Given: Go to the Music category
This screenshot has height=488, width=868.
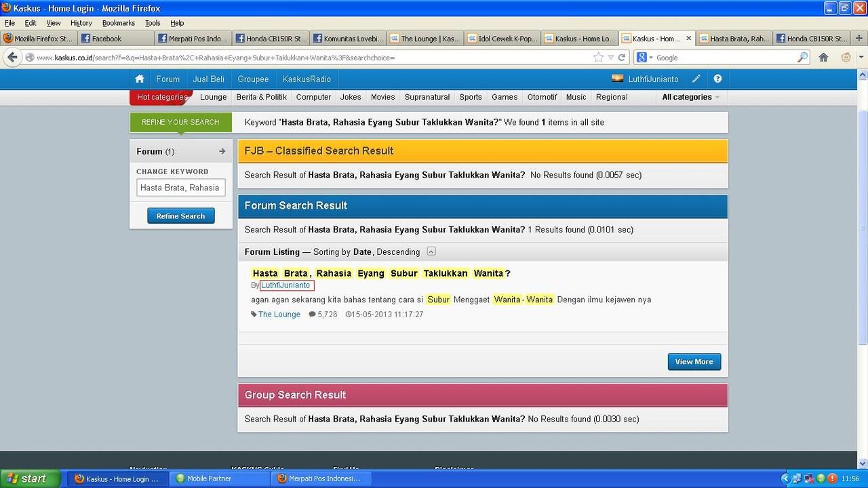Looking at the screenshot, I should pos(576,97).
